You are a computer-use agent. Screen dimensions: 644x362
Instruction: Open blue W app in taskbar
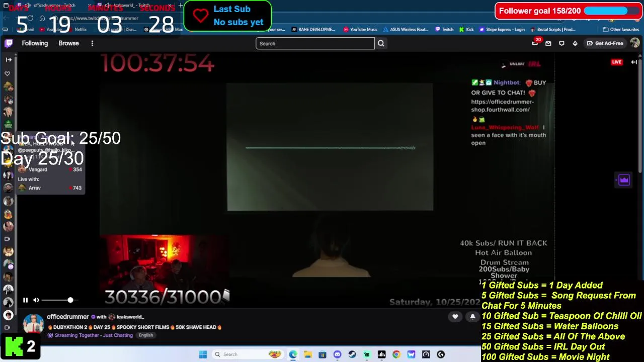coord(411,354)
